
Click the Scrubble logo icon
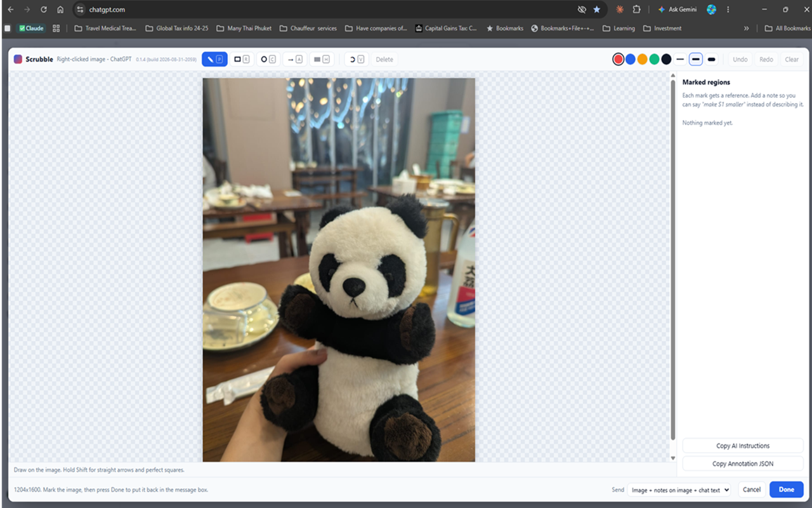(18, 59)
